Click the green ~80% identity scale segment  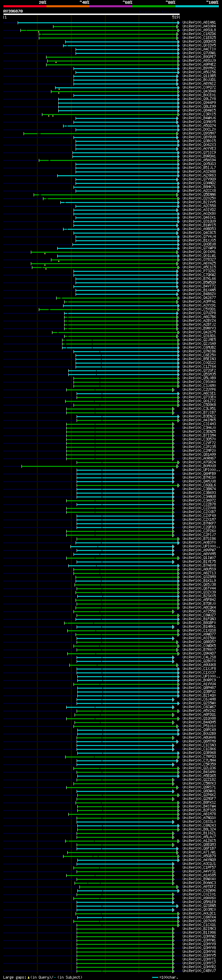click(x=154, y=6)
